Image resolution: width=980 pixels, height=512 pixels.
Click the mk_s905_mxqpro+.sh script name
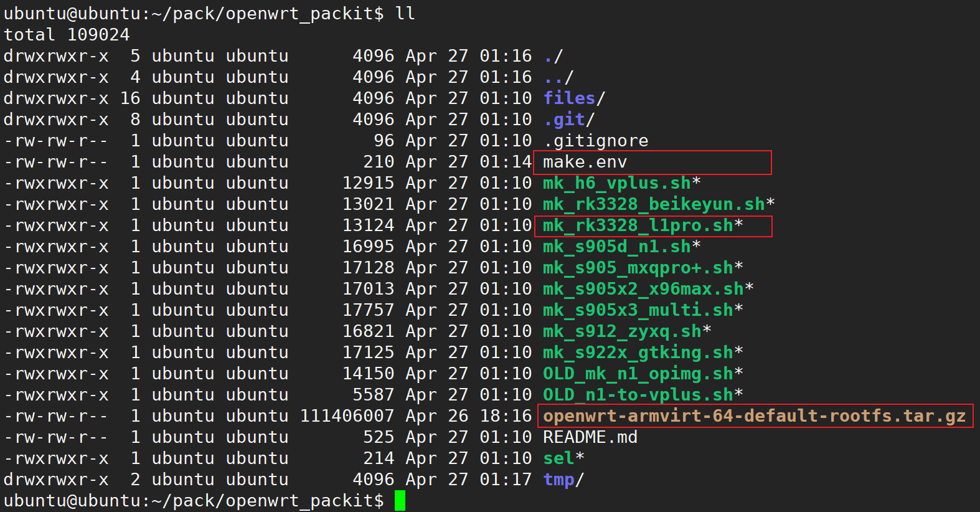point(638,268)
